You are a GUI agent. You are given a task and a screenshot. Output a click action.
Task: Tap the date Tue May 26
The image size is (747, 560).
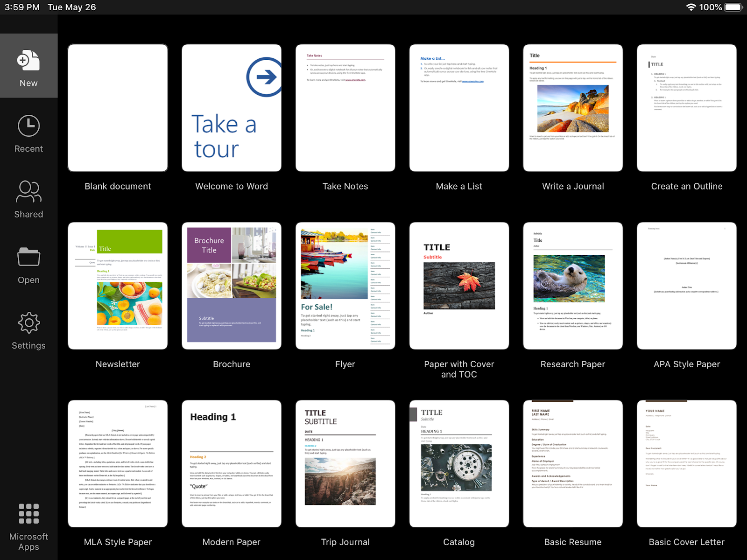72,7
